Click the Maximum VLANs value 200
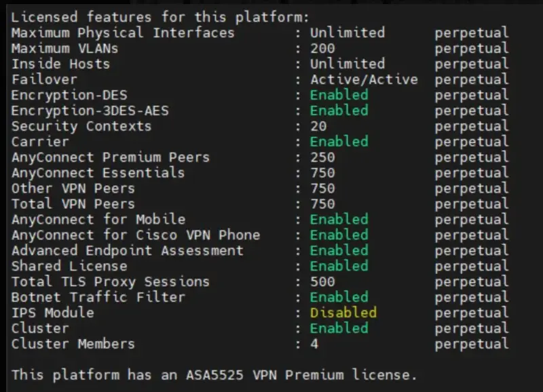Viewport: 543px width, 392px height. (322, 48)
